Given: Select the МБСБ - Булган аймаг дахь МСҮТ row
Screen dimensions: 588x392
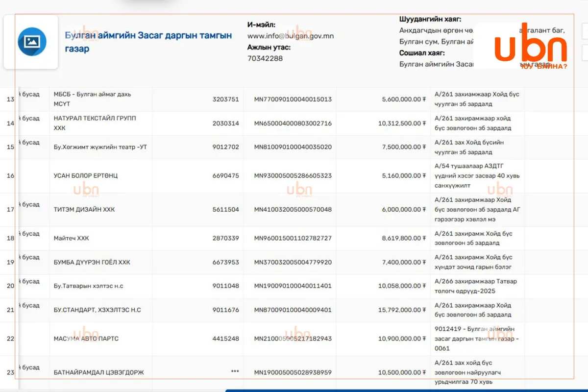Looking at the screenshot, I should coord(294,99).
